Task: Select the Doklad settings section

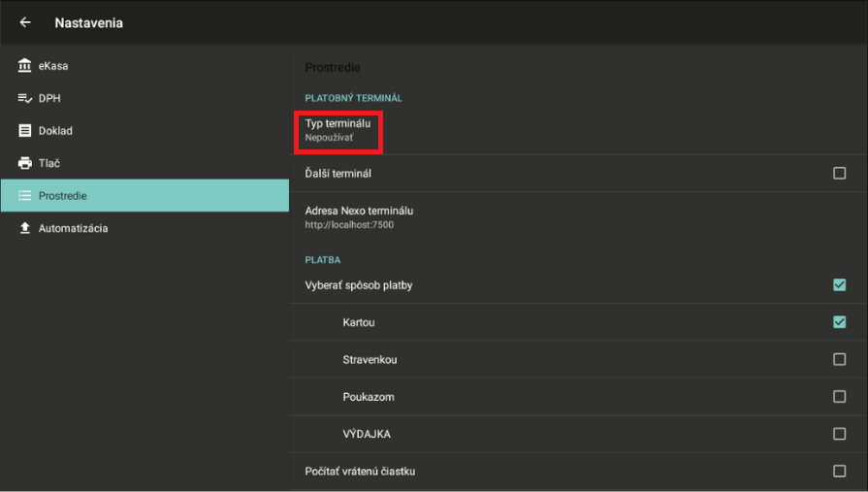Action: pos(55,131)
